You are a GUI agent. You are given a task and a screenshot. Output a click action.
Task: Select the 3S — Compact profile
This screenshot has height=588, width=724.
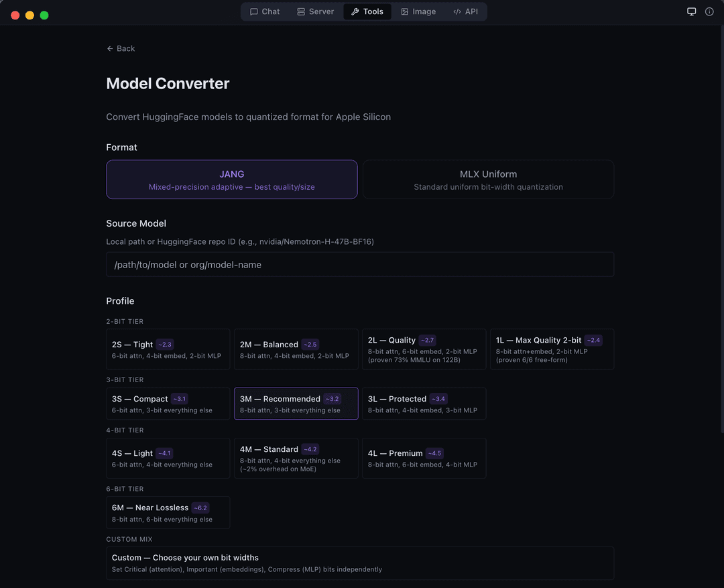tap(168, 404)
